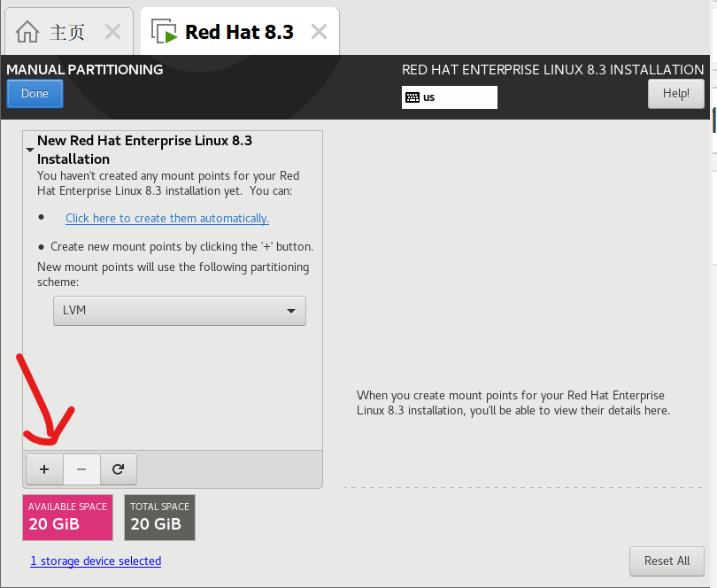Click Reset All to discard changes
The image size is (717, 588).
(667, 561)
